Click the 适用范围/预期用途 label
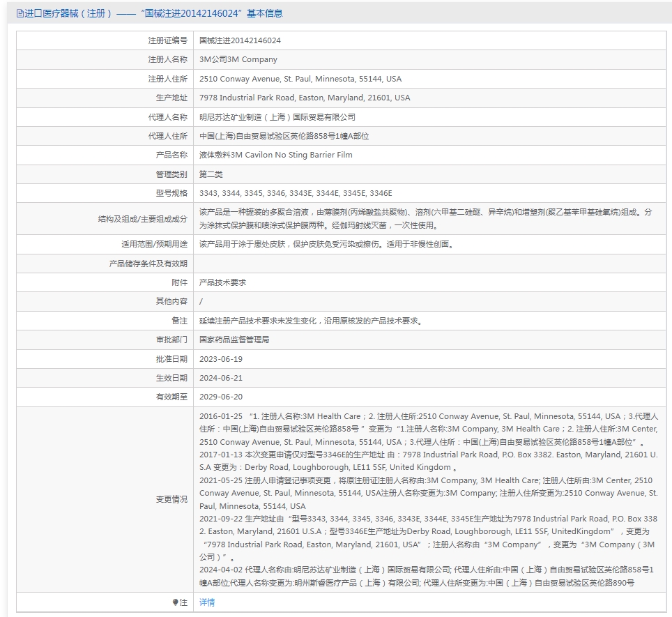This screenshot has width=672, height=617. coord(154,244)
